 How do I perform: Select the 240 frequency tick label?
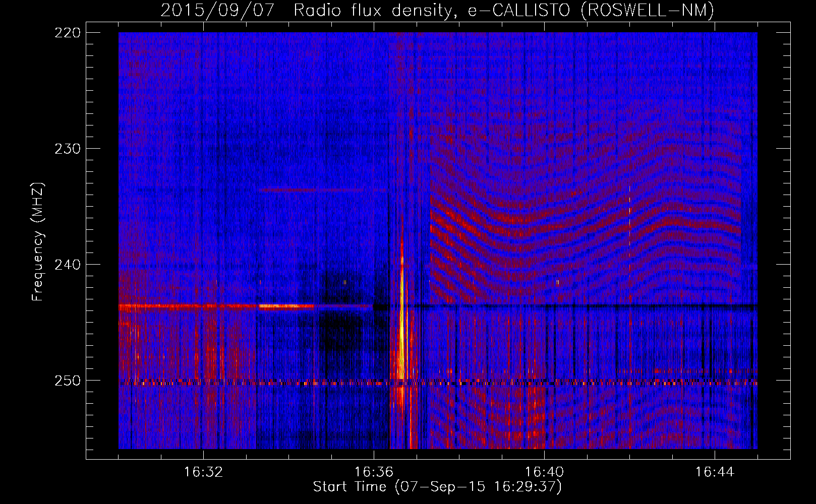[x=67, y=265]
